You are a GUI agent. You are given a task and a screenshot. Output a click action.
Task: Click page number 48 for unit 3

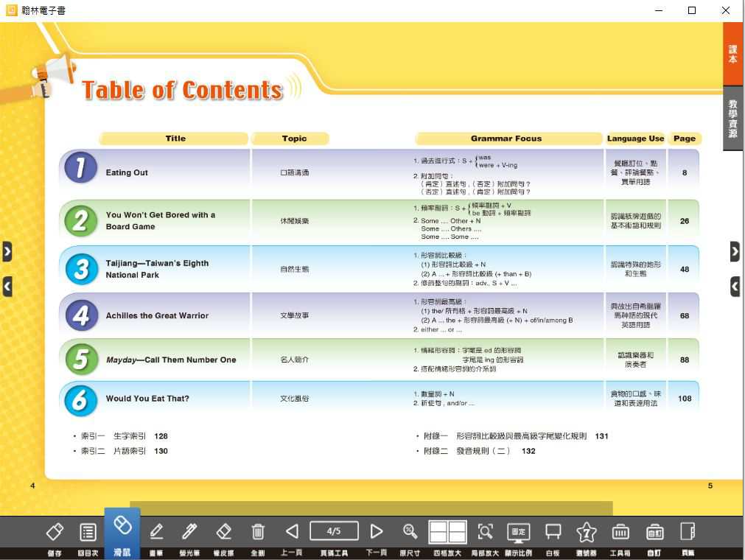(x=684, y=269)
